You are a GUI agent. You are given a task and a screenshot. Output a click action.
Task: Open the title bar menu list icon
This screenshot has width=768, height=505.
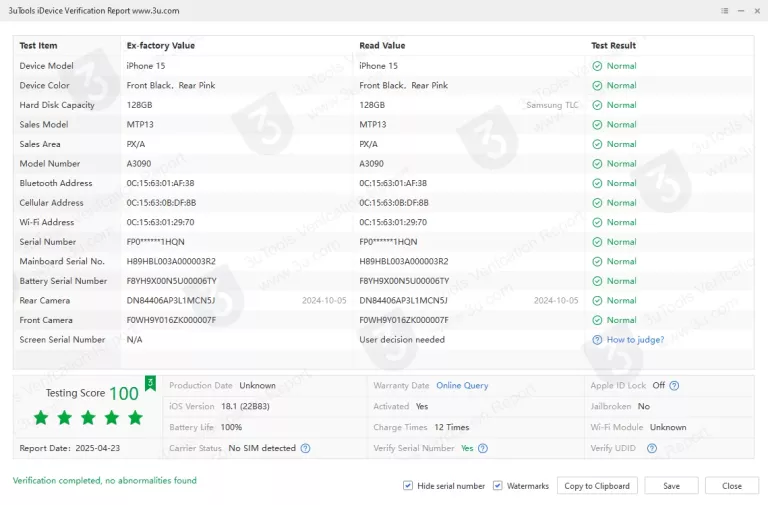(x=724, y=11)
